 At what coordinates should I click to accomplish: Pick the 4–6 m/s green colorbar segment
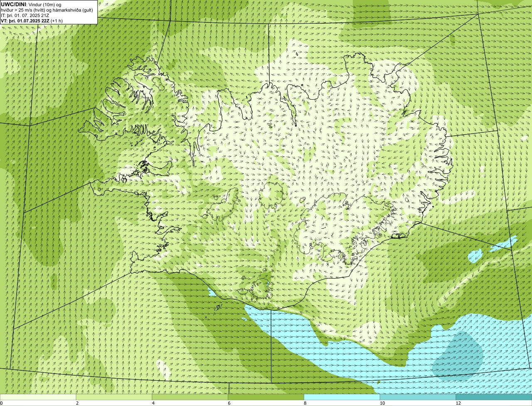pyautogui.click(x=190, y=397)
